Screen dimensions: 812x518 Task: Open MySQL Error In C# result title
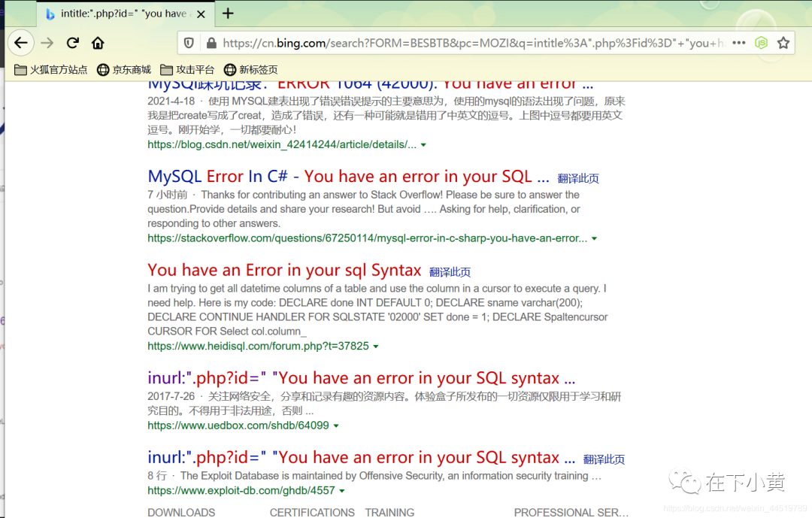pyautogui.click(x=349, y=177)
